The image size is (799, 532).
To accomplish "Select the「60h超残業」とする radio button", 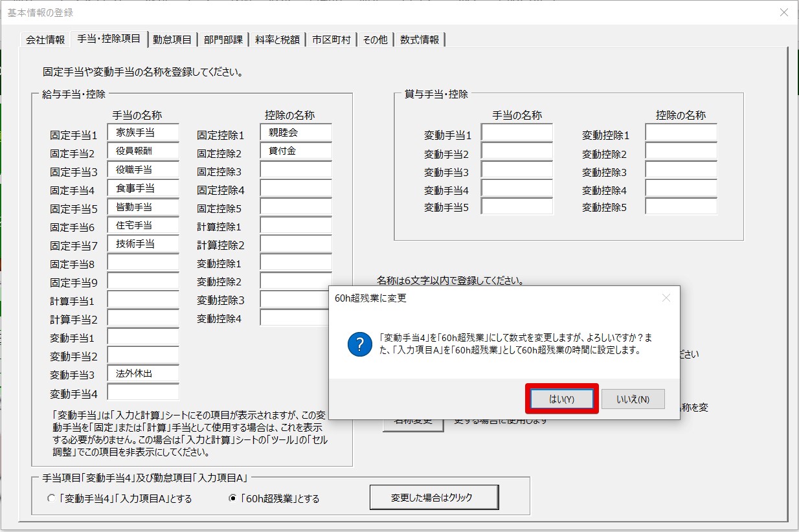I will coord(233,499).
